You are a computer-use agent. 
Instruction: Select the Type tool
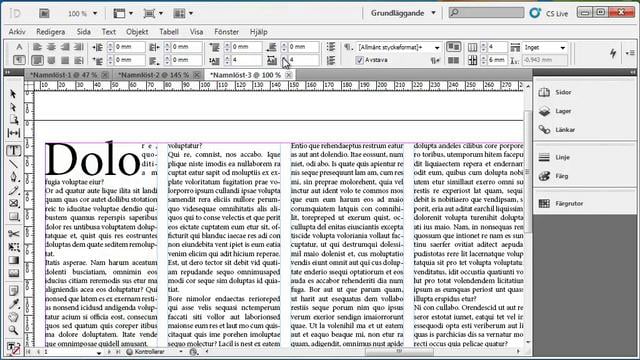[x=13, y=151]
